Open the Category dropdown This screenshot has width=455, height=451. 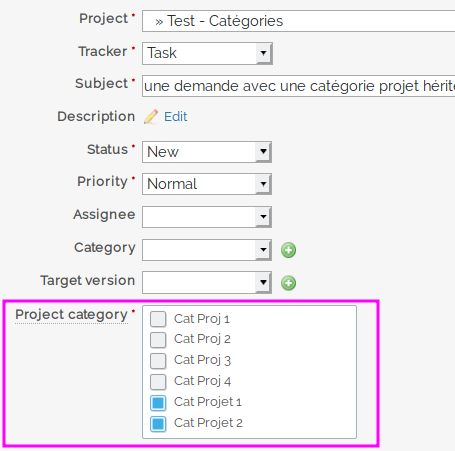[207, 250]
